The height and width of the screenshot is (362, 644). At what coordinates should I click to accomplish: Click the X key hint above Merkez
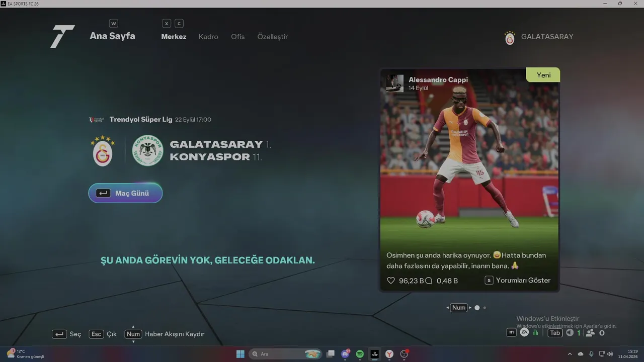166,24
